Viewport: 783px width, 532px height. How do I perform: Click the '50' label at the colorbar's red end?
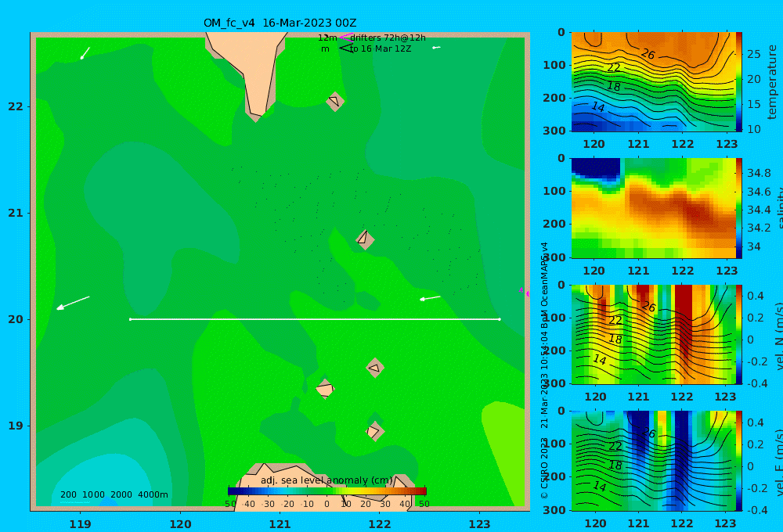[x=424, y=504]
